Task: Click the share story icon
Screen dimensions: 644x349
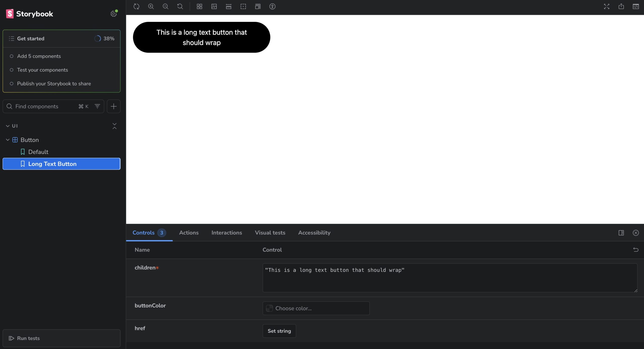Action: click(x=621, y=7)
